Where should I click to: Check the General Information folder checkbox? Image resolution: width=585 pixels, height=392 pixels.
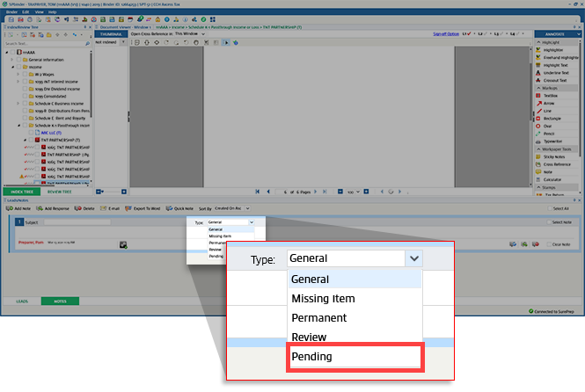(18, 58)
